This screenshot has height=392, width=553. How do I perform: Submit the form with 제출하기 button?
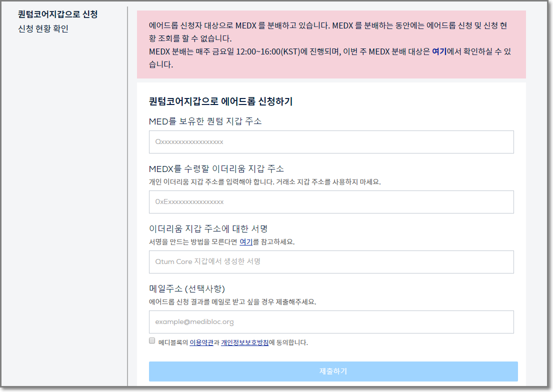(x=333, y=371)
